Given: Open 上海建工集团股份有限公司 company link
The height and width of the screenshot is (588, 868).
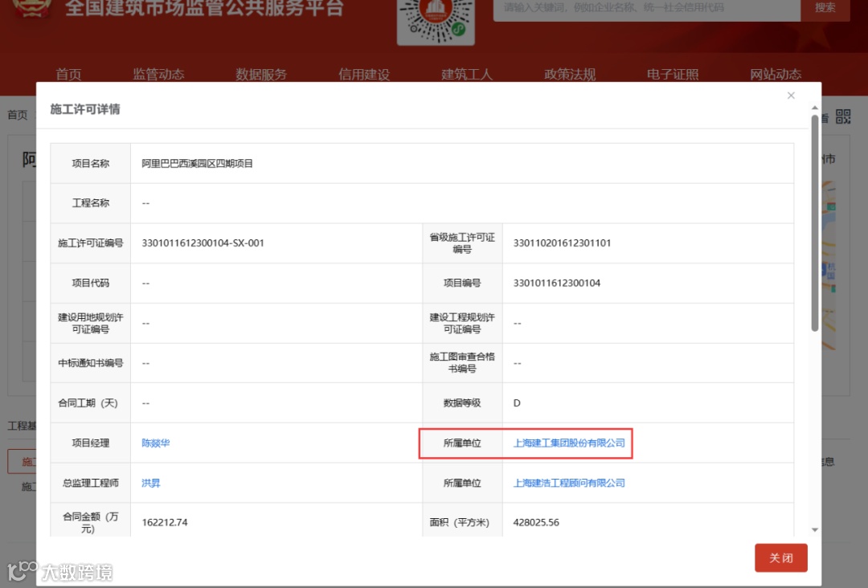Looking at the screenshot, I should (569, 443).
